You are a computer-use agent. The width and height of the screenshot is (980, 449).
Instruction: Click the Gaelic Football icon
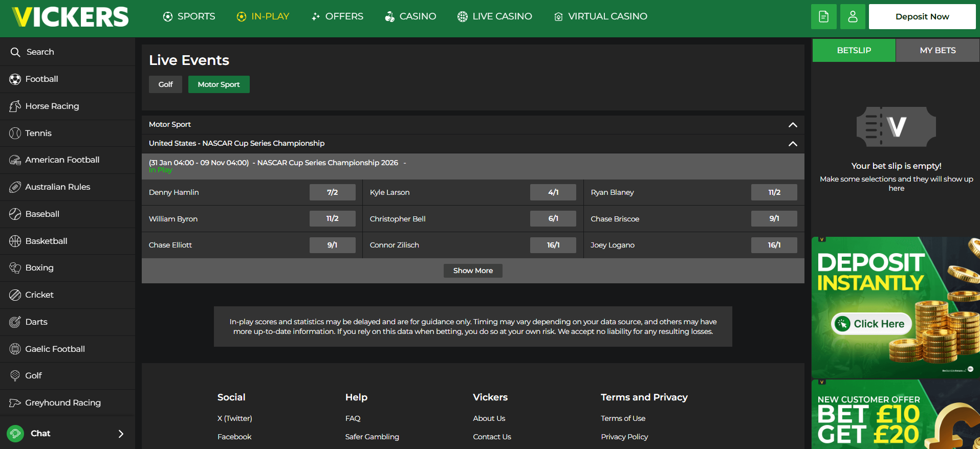[x=15, y=349]
